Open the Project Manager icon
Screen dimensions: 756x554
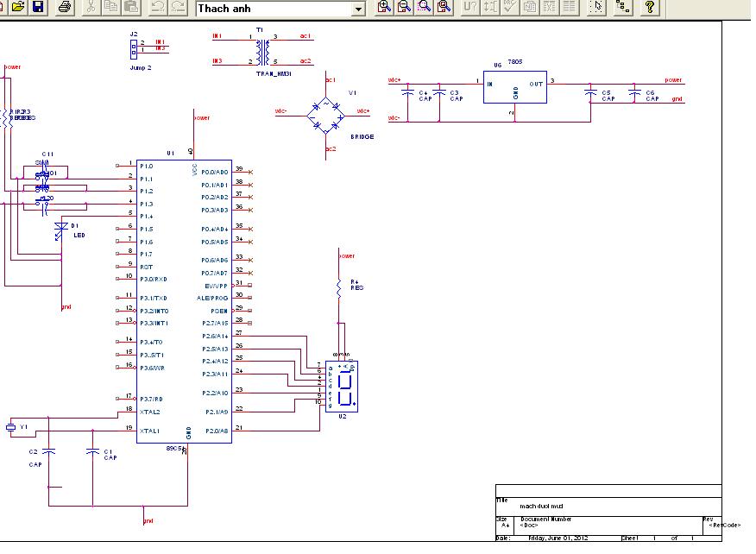pos(621,7)
